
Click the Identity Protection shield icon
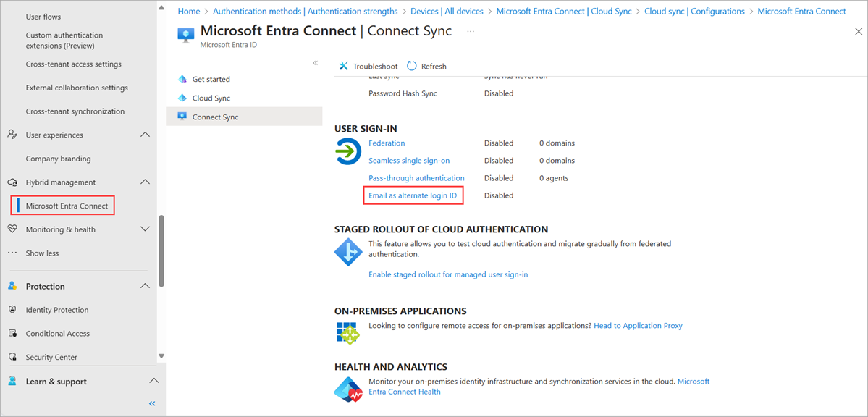pos(13,310)
